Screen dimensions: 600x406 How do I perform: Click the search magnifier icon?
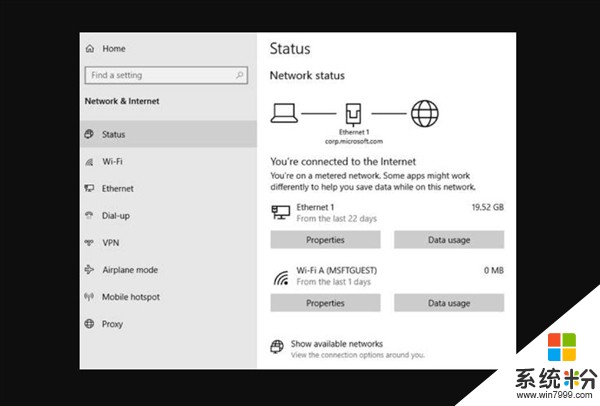[x=240, y=75]
